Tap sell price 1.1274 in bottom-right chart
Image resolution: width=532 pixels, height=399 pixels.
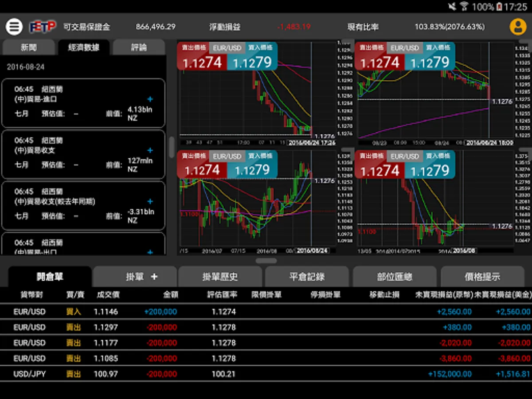pyautogui.click(x=379, y=170)
